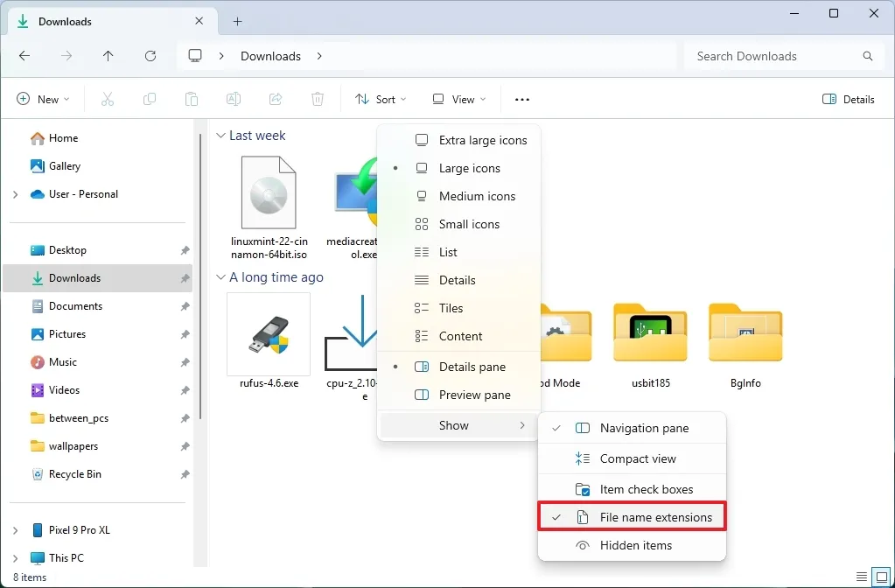This screenshot has height=588, width=895.
Task: Go up one folder level using the arrow
Action: pos(108,55)
